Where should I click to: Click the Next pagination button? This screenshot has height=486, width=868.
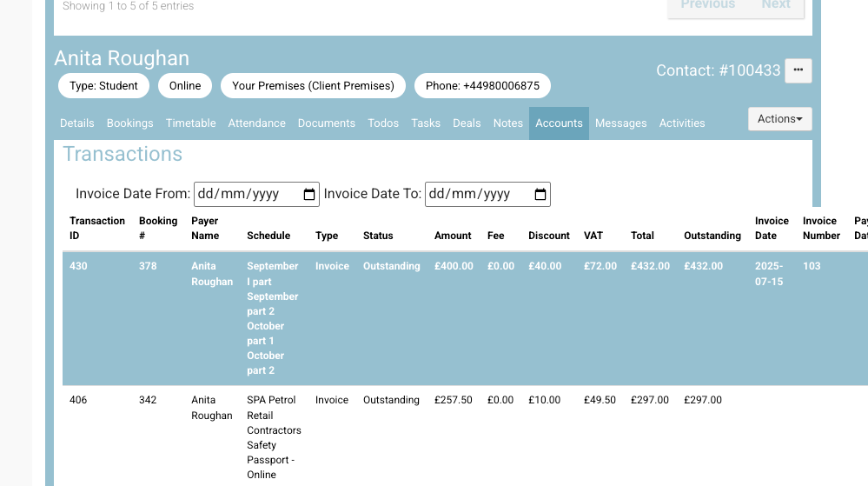[775, 5]
